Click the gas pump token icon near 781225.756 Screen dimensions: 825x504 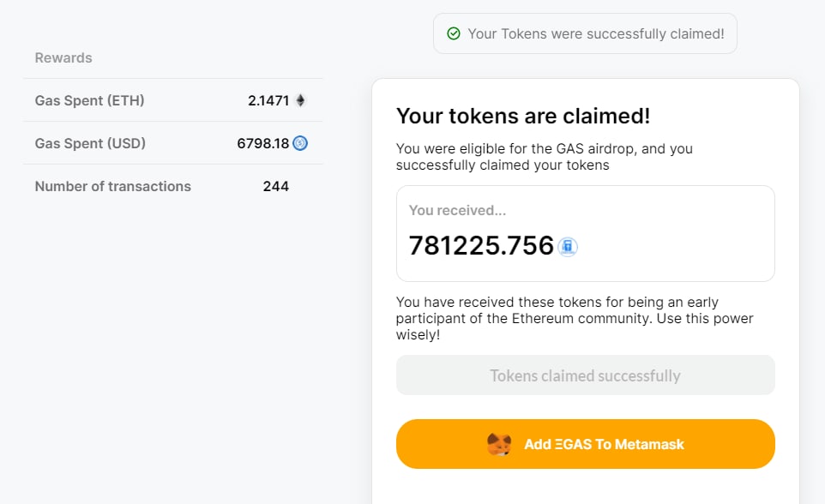[568, 247]
